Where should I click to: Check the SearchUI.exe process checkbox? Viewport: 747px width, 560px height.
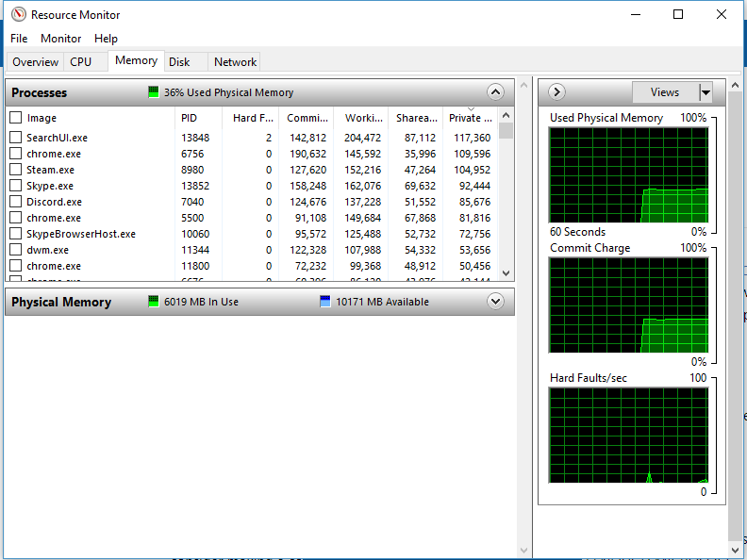16,137
